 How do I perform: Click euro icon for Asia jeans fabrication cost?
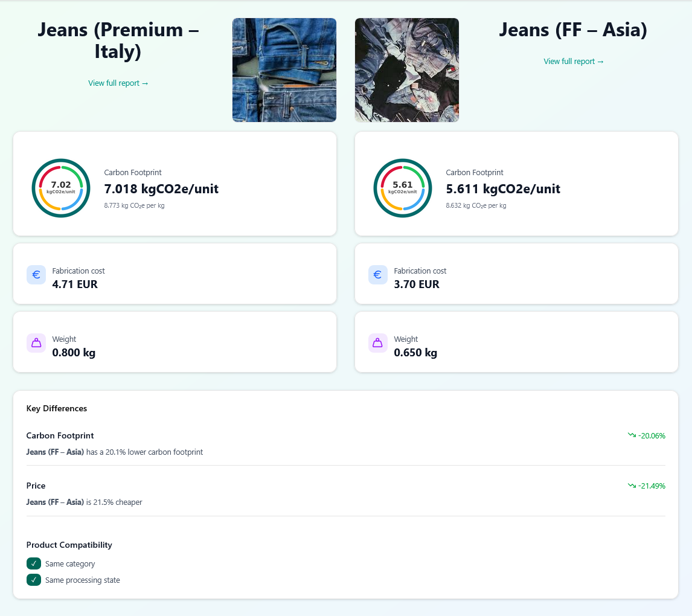[378, 275]
